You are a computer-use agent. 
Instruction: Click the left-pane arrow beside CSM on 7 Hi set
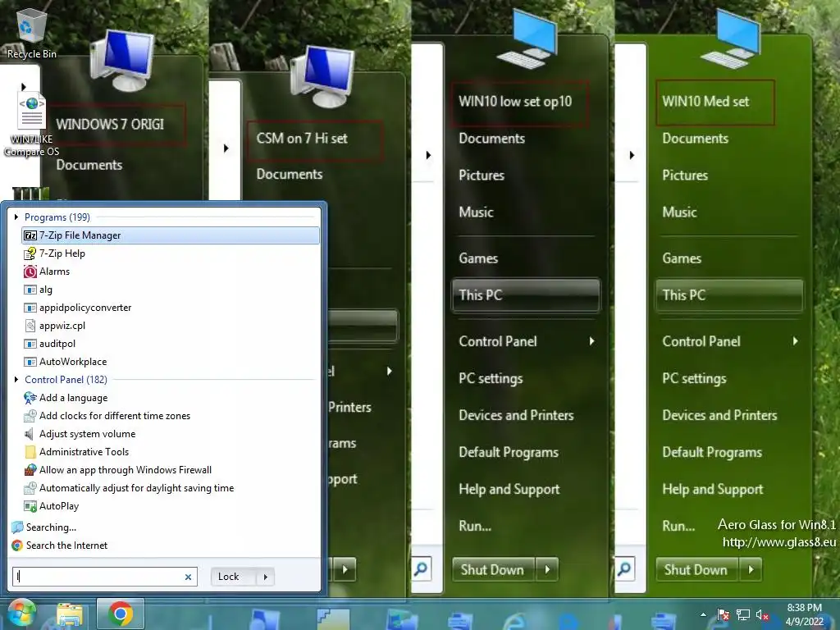tap(226, 148)
